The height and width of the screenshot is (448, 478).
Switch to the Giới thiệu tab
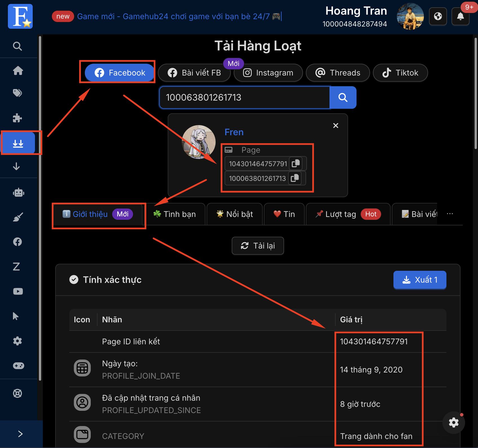pyautogui.click(x=98, y=214)
